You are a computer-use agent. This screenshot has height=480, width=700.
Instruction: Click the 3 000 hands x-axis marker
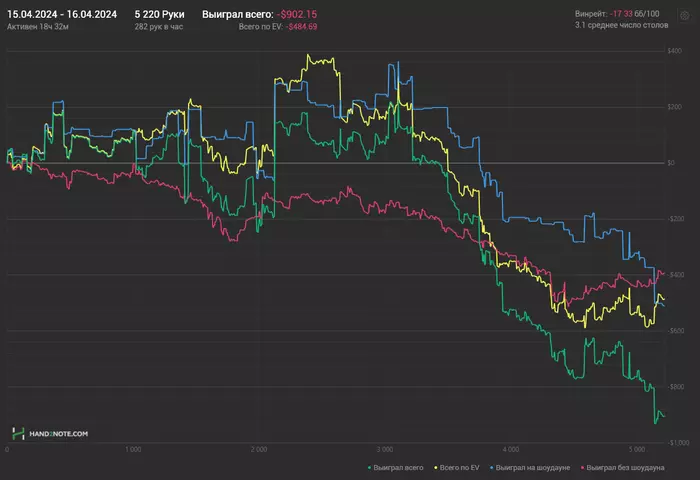coord(385,450)
